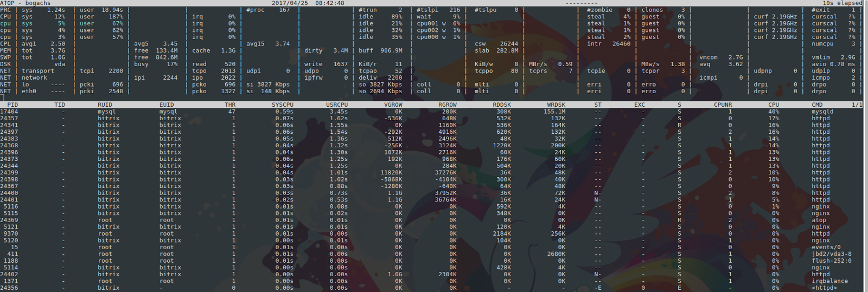Click the events/0 command name
Viewport: 868px width, 292px height.
[826, 247]
